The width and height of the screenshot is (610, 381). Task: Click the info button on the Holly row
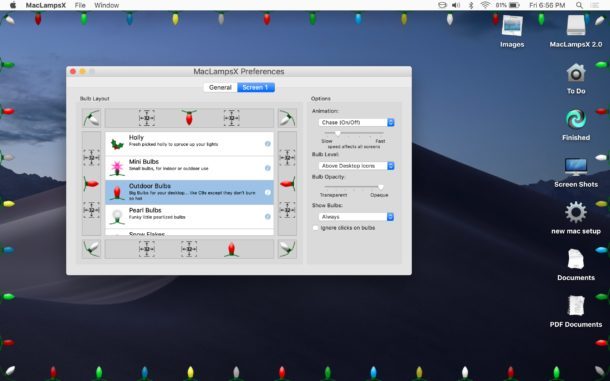coord(268,144)
